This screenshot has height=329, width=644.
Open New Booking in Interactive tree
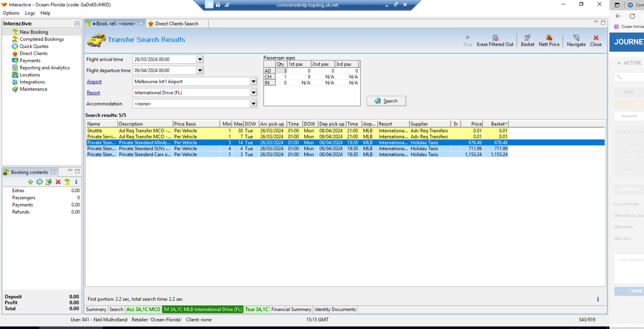click(x=34, y=32)
